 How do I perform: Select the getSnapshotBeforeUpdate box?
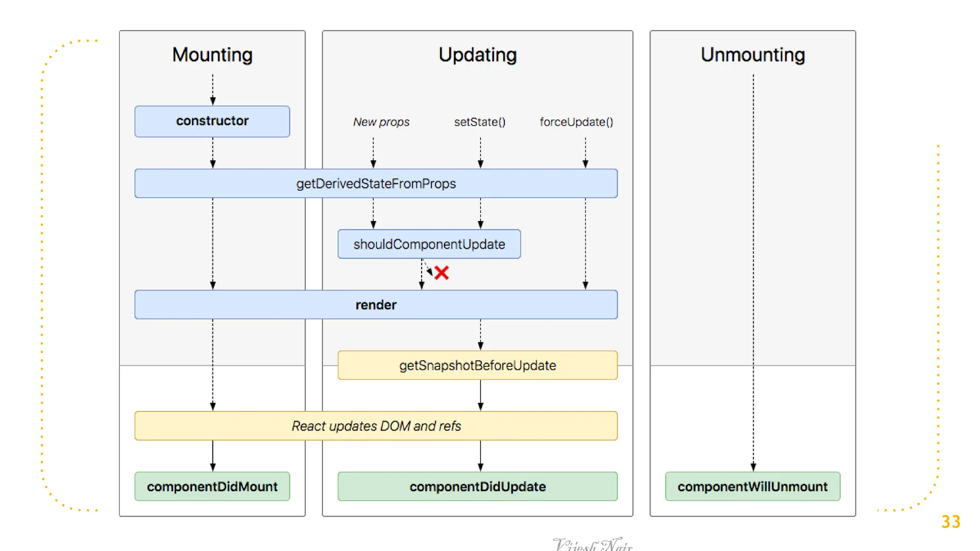click(x=477, y=365)
